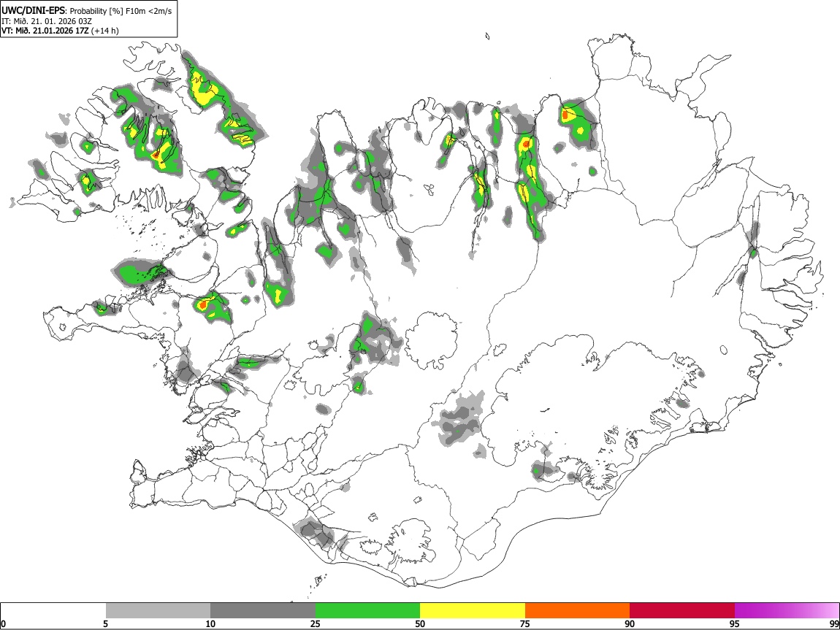Screen dimensions: 840x630
Task: Click the legend tick label "5"
Action: [x=106, y=623]
